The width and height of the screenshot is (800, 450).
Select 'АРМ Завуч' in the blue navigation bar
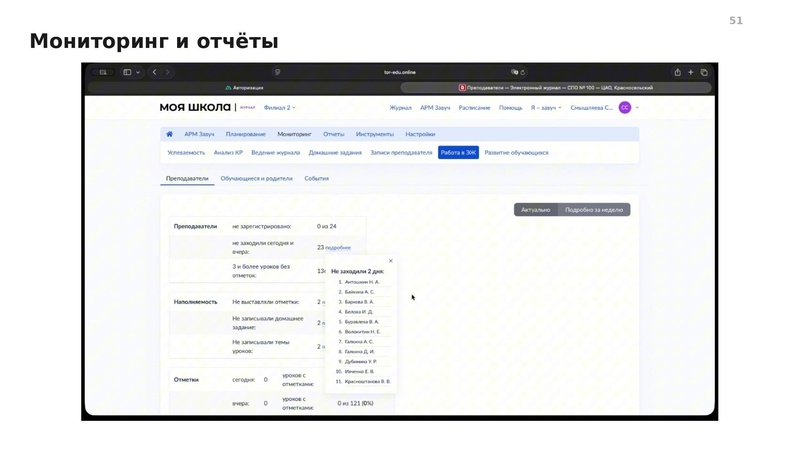pos(199,134)
